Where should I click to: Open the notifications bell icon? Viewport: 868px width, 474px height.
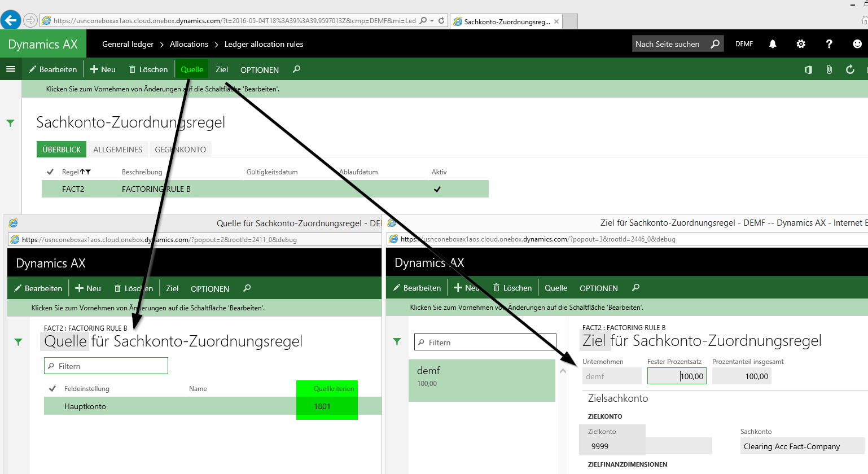(773, 44)
